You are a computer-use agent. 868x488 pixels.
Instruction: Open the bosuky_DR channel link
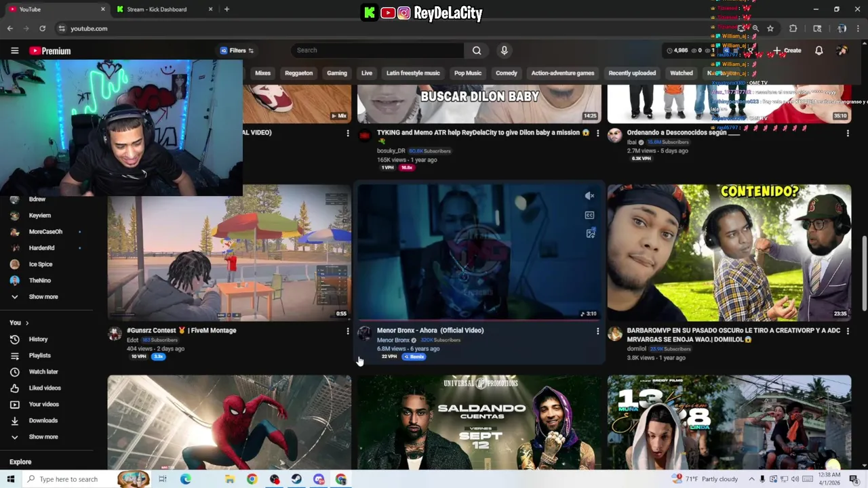pyautogui.click(x=391, y=150)
